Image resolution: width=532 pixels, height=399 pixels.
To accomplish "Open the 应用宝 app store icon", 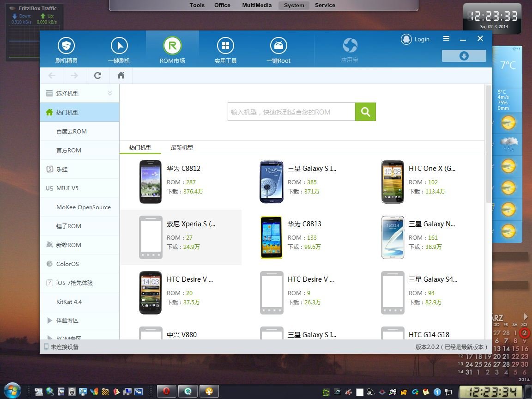I will click(x=350, y=45).
